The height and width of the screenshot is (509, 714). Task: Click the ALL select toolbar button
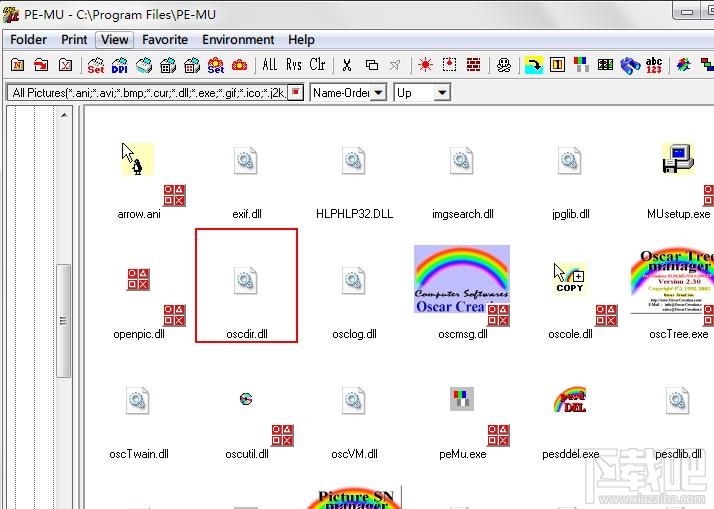(x=270, y=65)
